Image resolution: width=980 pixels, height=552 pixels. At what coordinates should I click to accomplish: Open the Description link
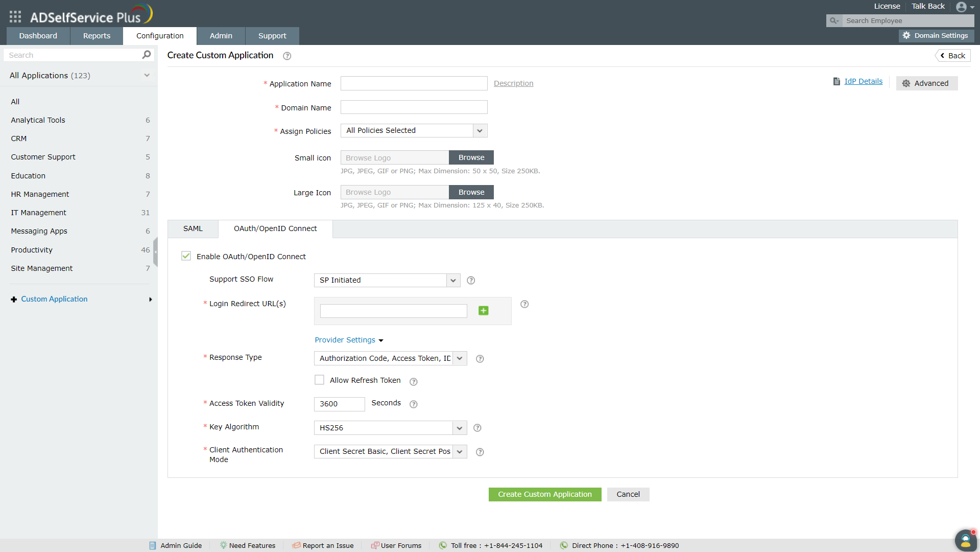pos(513,83)
